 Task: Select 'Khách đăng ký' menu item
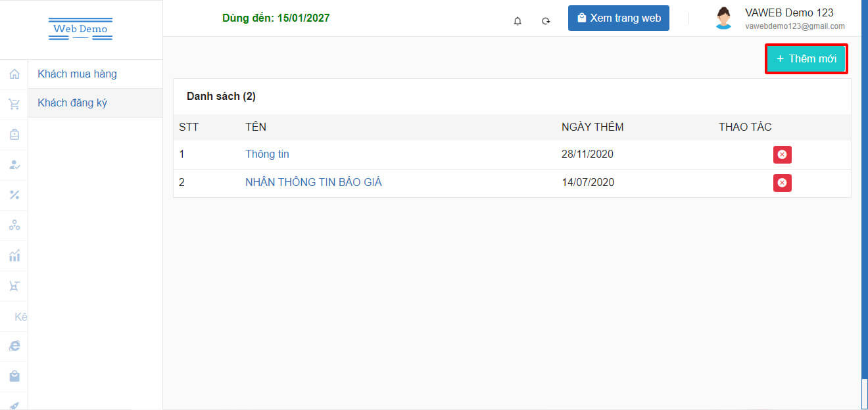(x=72, y=103)
